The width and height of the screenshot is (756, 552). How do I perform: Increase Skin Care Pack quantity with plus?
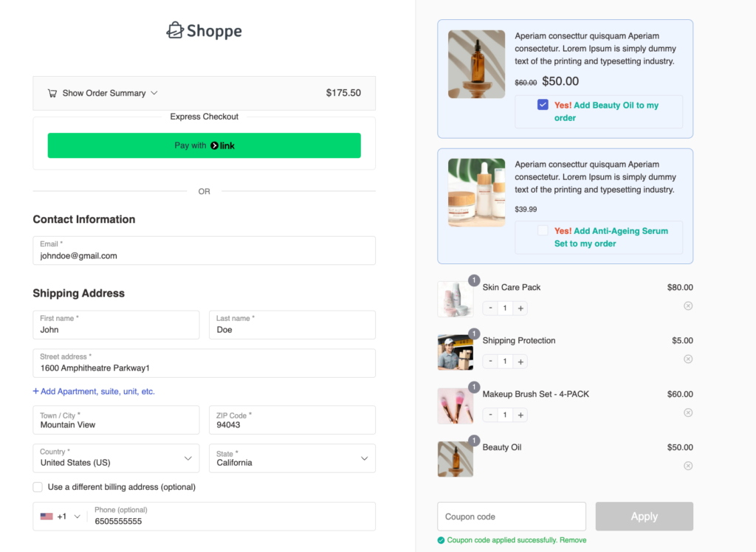520,308
